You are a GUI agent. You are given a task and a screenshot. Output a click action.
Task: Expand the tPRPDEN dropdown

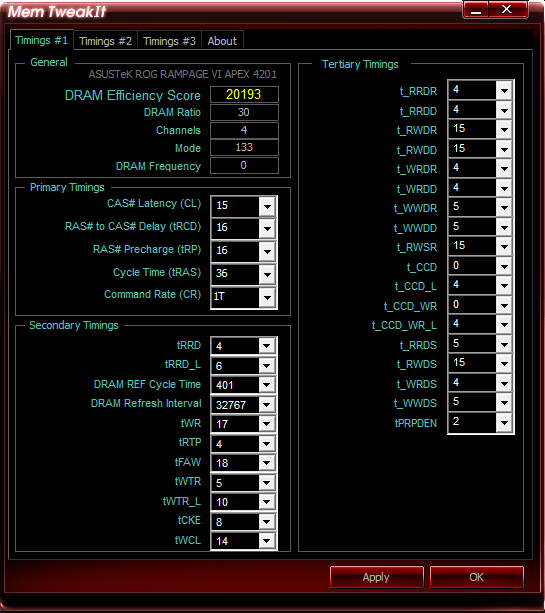point(504,423)
